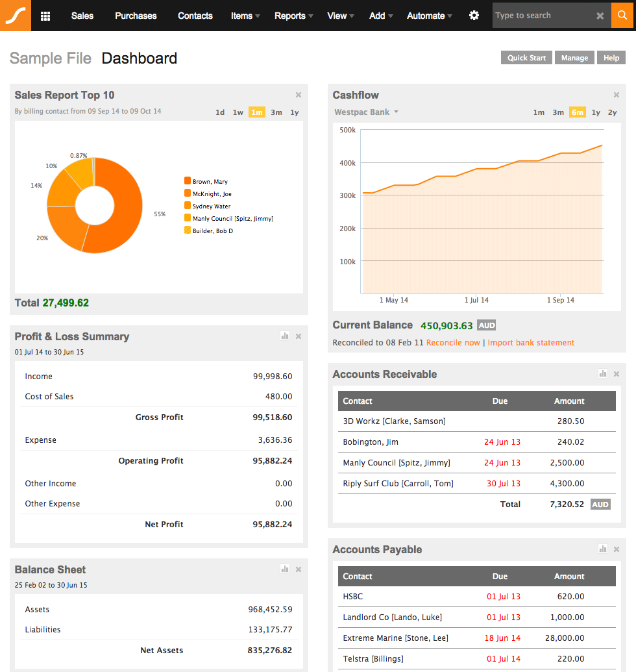Open the Contacts menu item
The height and width of the screenshot is (672, 636).
[x=195, y=16]
